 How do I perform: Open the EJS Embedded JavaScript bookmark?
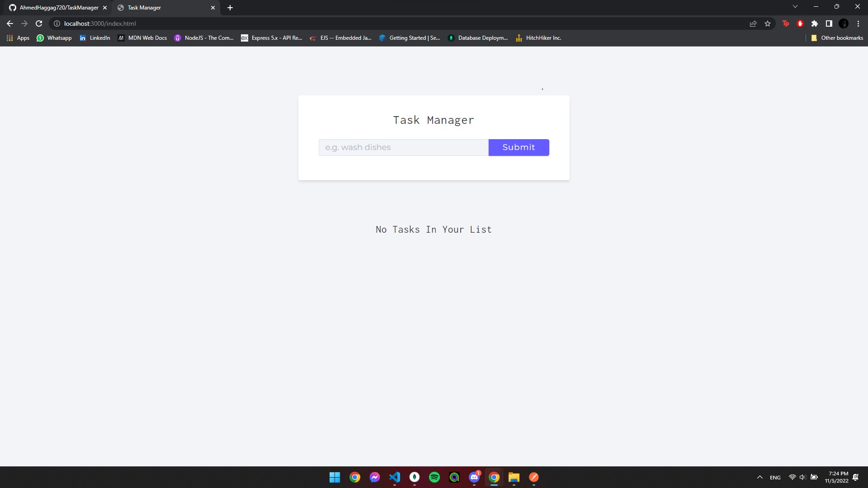click(x=340, y=38)
